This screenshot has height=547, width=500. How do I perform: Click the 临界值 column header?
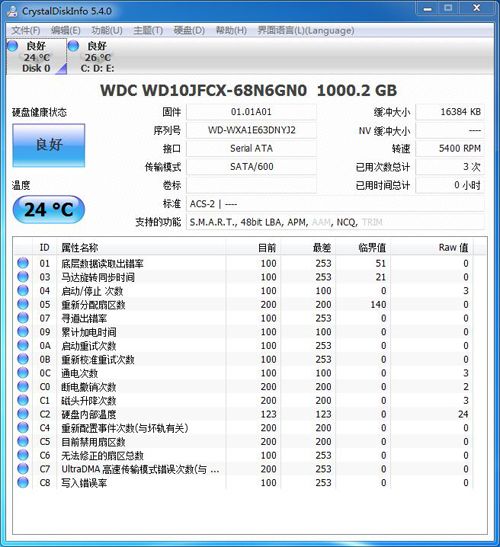(363, 248)
